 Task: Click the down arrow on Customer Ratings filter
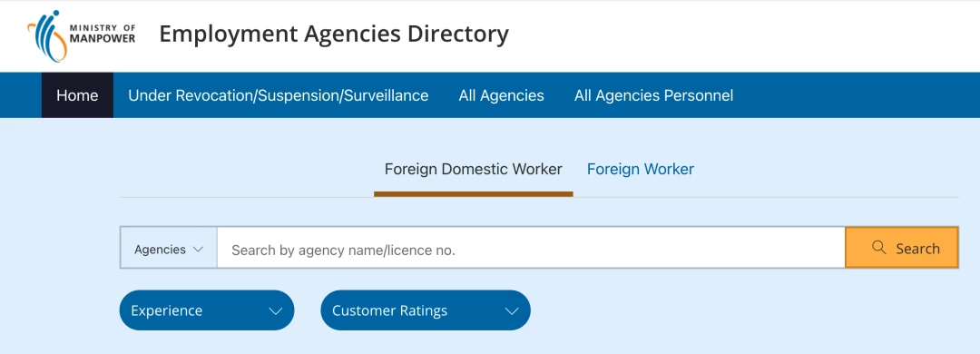512,310
